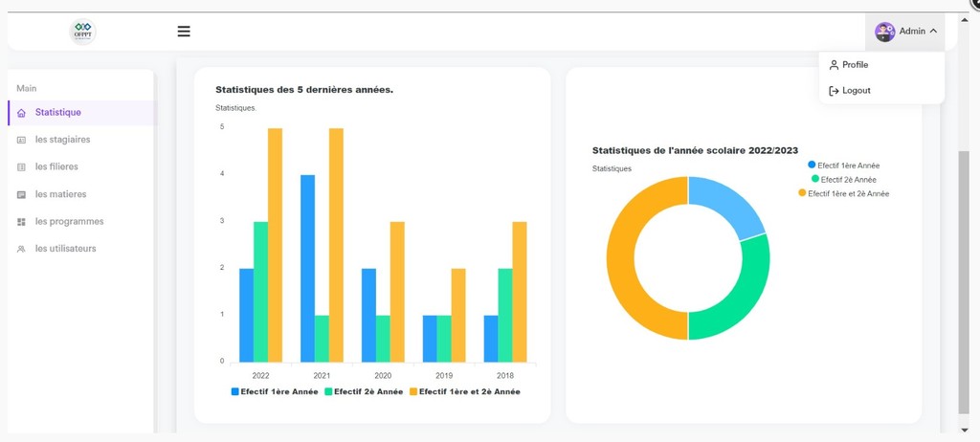980x442 pixels.
Task: Click the 2020 axis label
Action: [x=383, y=376]
